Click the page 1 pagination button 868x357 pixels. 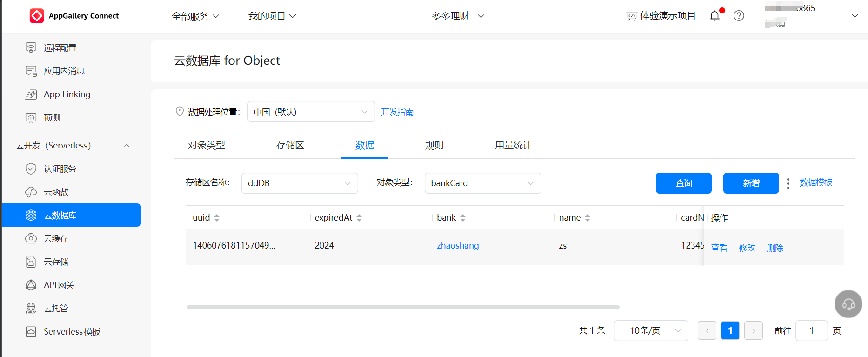[730, 330]
